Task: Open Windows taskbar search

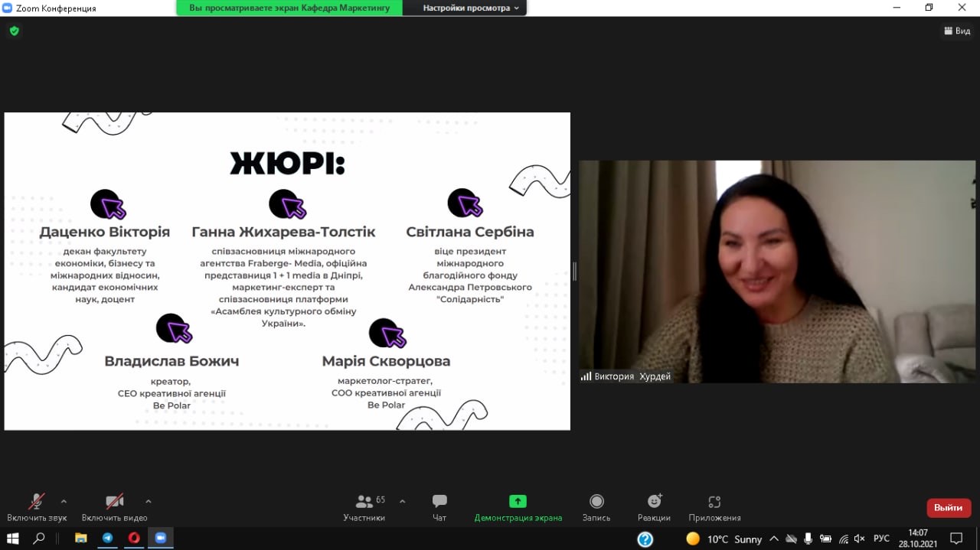Action: click(39, 539)
